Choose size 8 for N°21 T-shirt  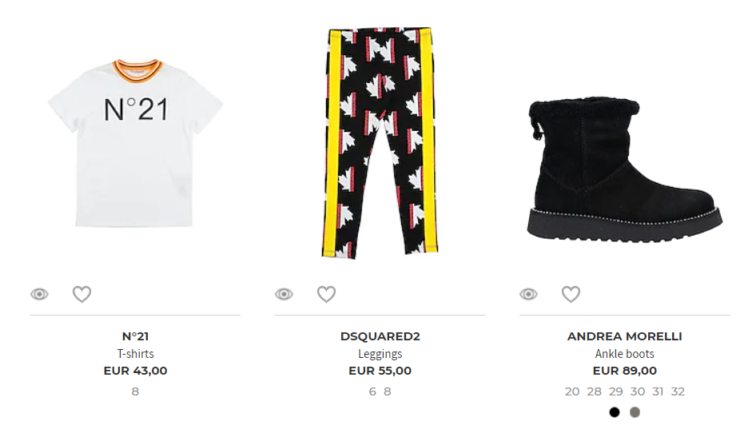(135, 392)
